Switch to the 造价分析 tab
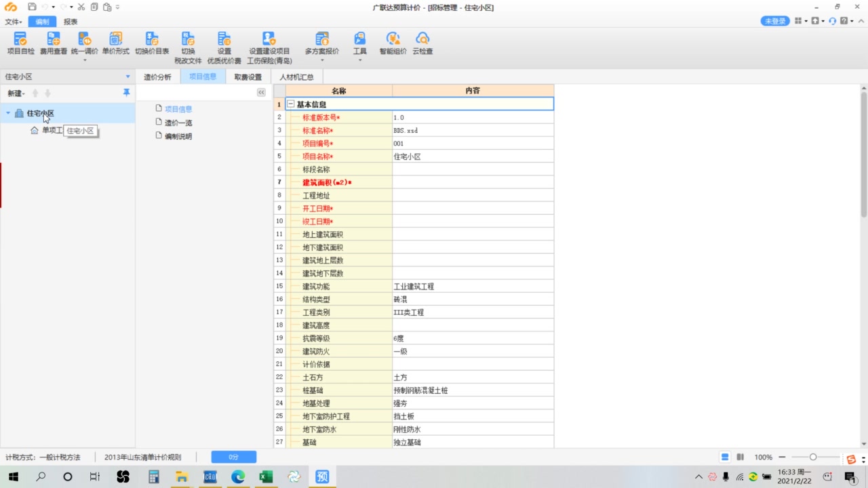 coord(157,77)
